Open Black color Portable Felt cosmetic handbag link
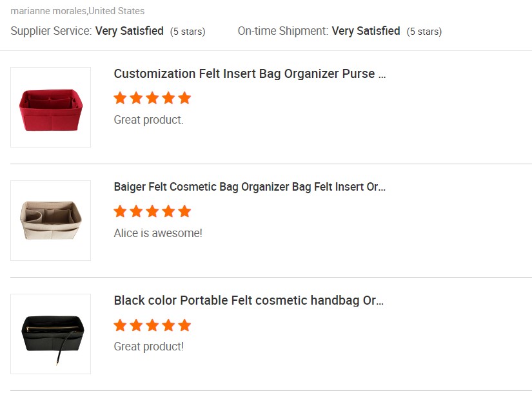This screenshot has width=532, height=400. [x=249, y=300]
